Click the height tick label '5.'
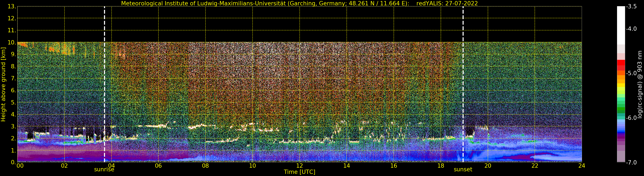644x176 pixels. coord(13,102)
